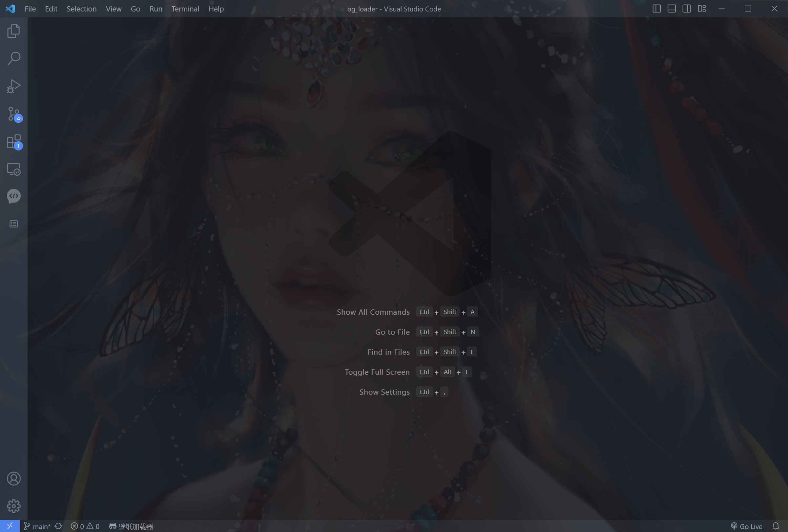Open the Explorer view icon
The width and height of the screenshot is (788, 532).
click(13, 31)
